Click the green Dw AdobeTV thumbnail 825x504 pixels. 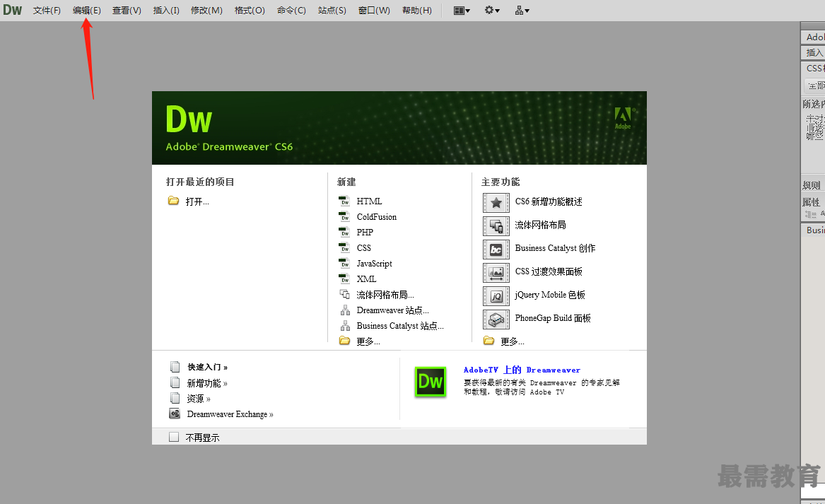coord(431,382)
